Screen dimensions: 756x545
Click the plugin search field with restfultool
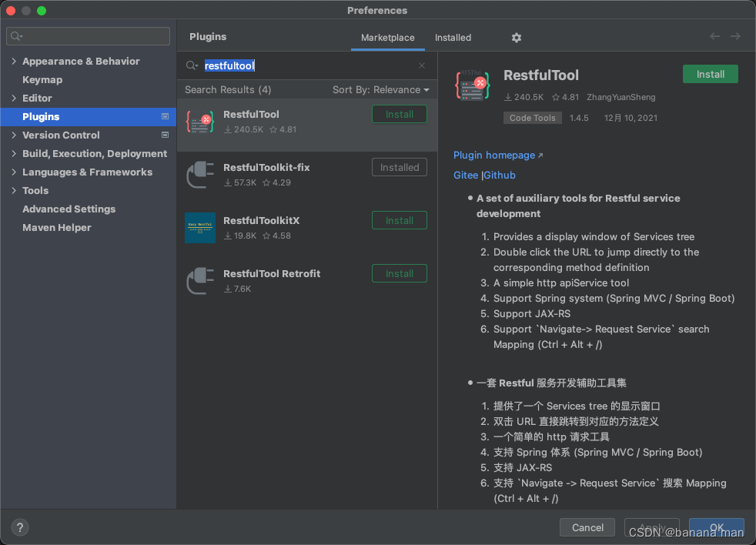308,65
